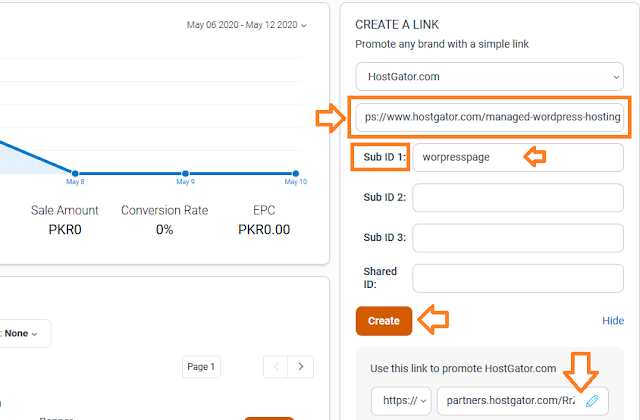Viewport: 640px width, 420px height.
Task: Click the orange Create button
Action: click(x=384, y=321)
